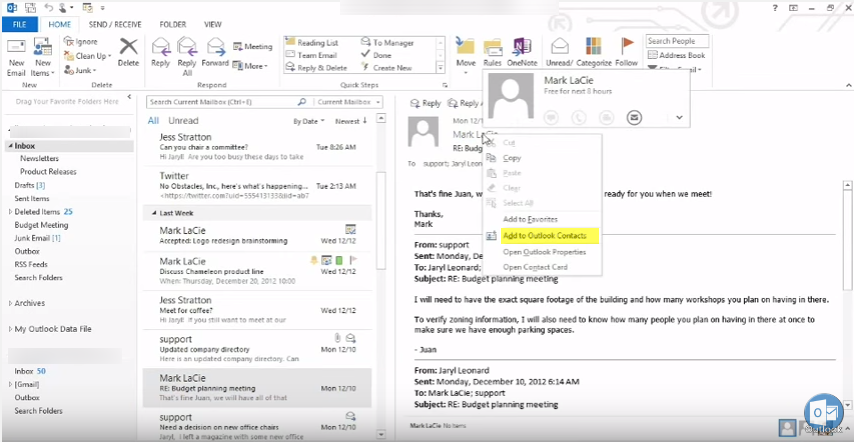
Task: Switch to the VIEW tab
Action: click(213, 24)
